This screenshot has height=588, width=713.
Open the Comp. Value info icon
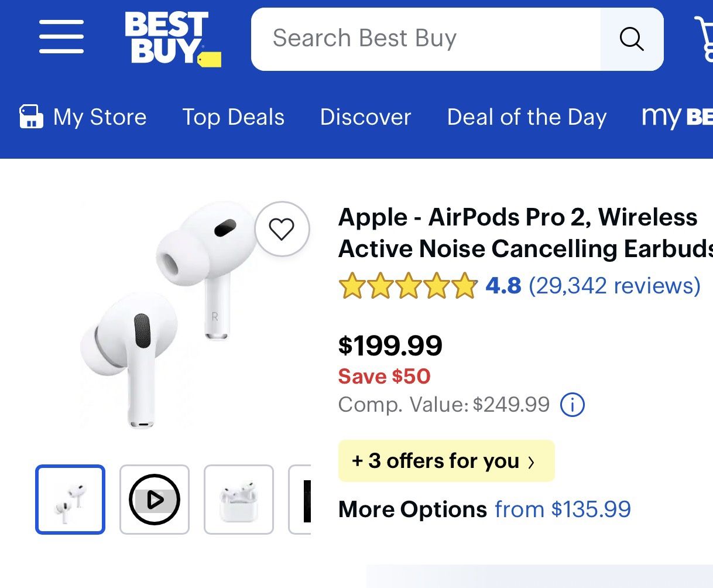(572, 405)
